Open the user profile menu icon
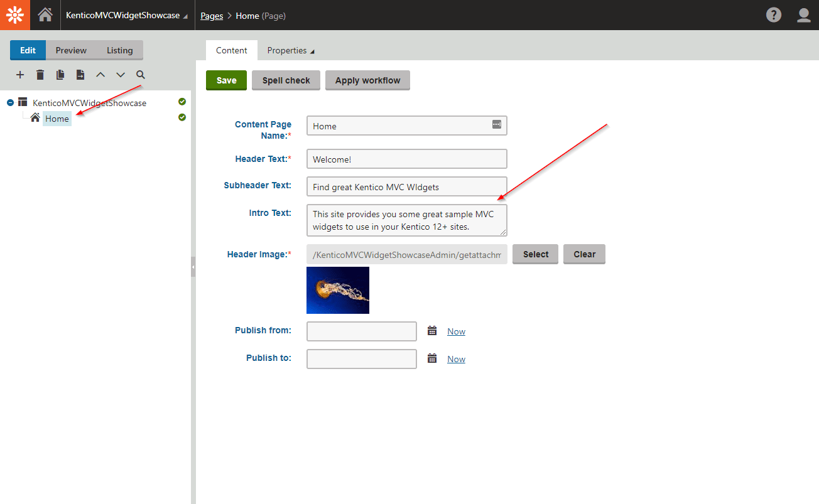Screen dimensions: 819x504 click(x=804, y=15)
